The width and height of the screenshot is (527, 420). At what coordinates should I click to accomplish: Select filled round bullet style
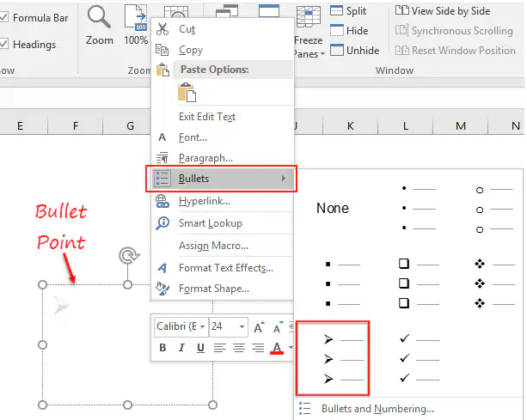[x=420, y=208]
